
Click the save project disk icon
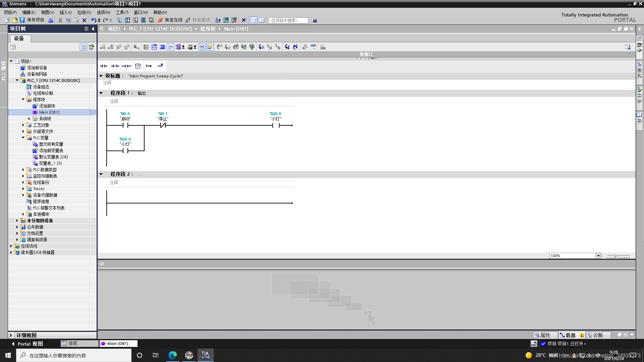coord(22,20)
